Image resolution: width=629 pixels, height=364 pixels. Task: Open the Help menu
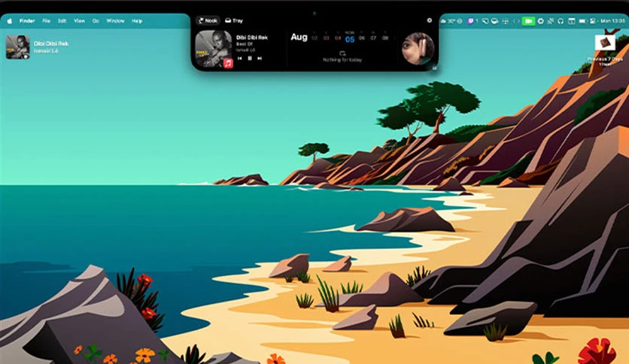coord(137,21)
